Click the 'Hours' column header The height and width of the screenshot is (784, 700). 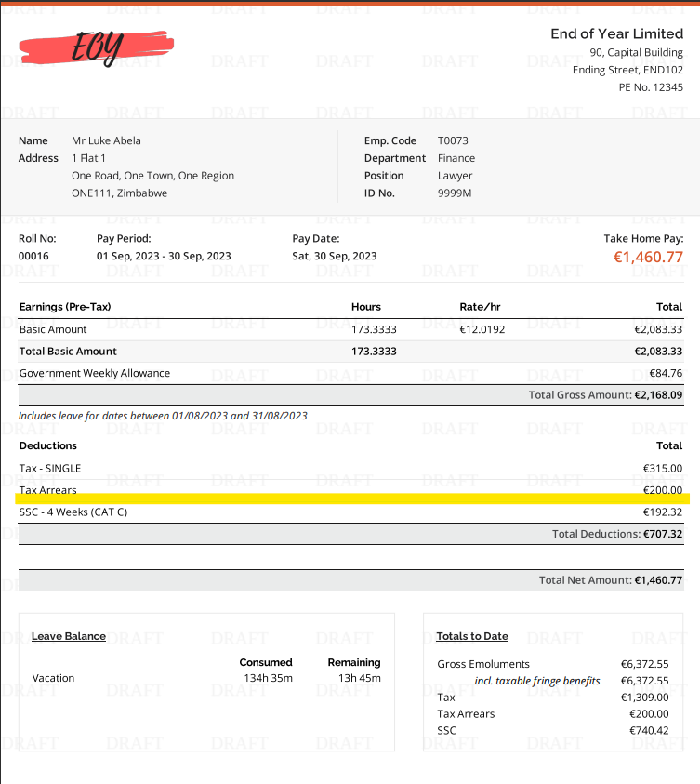pos(366,307)
